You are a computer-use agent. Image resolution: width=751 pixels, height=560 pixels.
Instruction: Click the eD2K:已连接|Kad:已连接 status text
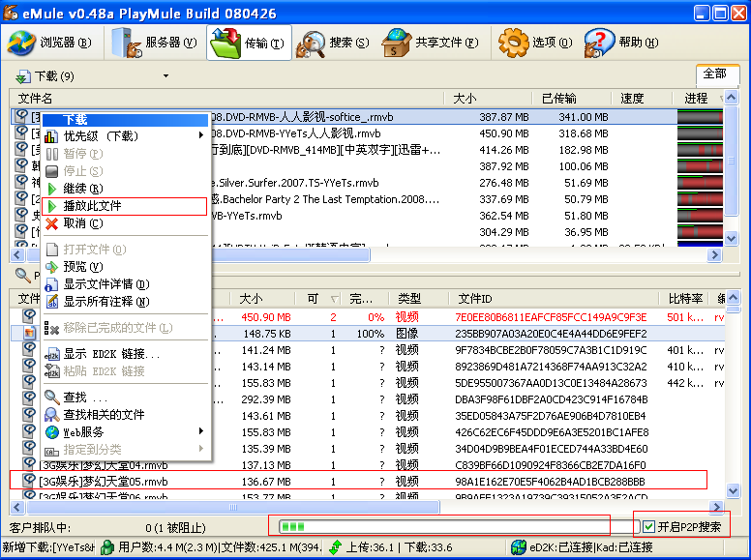(x=591, y=547)
